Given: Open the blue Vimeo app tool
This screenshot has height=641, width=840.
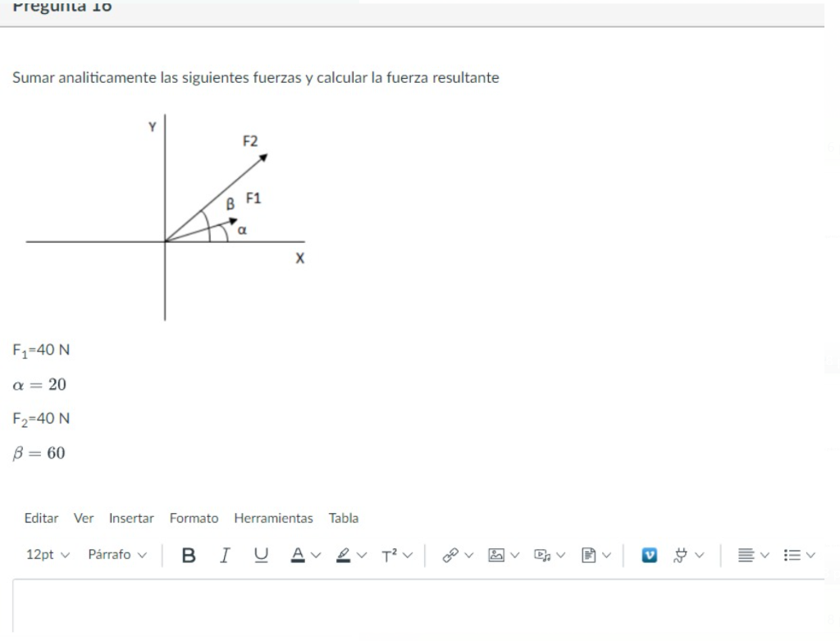Looking at the screenshot, I should coord(649,555).
